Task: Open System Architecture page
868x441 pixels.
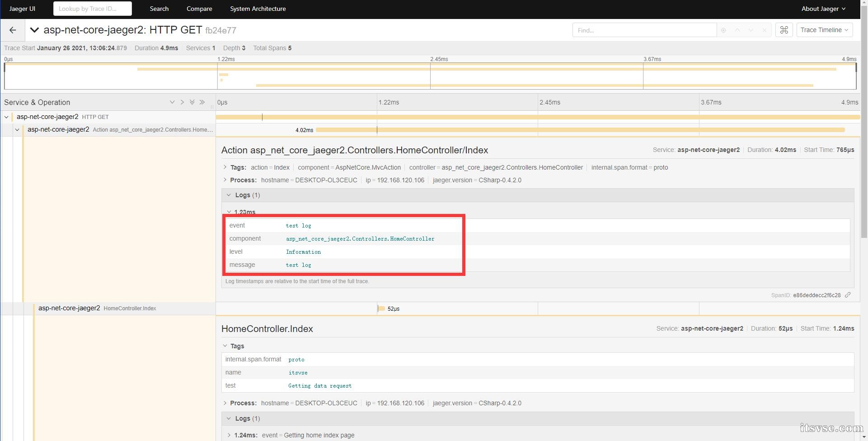Action: point(258,9)
